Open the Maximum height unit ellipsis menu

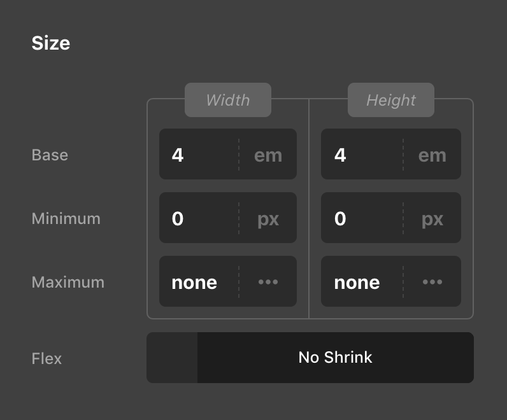click(432, 282)
